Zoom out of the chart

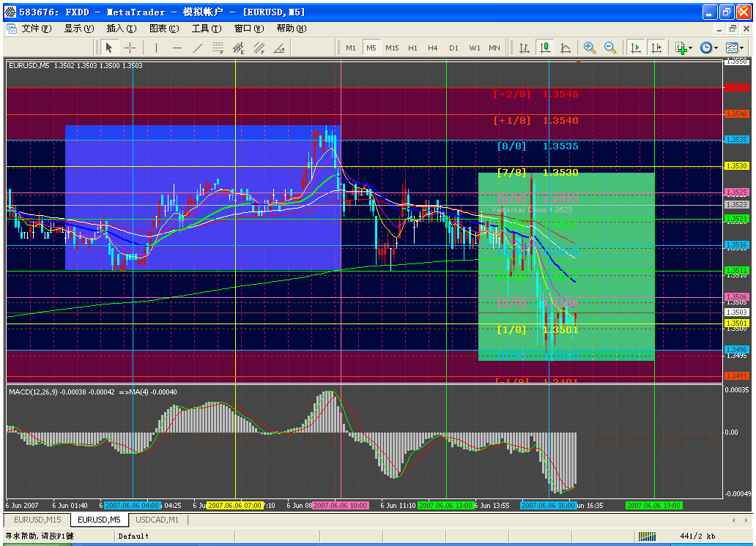tap(610, 48)
